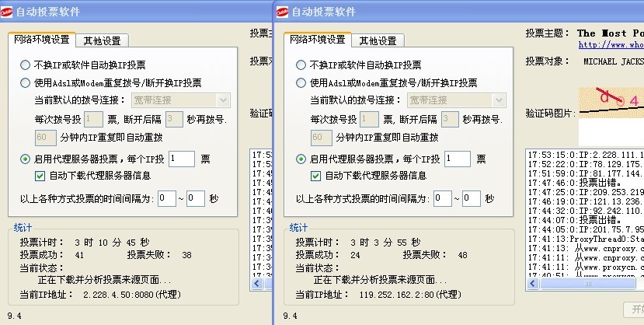Image resolution: width=644 pixels, height=325 pixels.
Task: Switch to 网络环境设置 tab in right window
Action: pos(317,40)
